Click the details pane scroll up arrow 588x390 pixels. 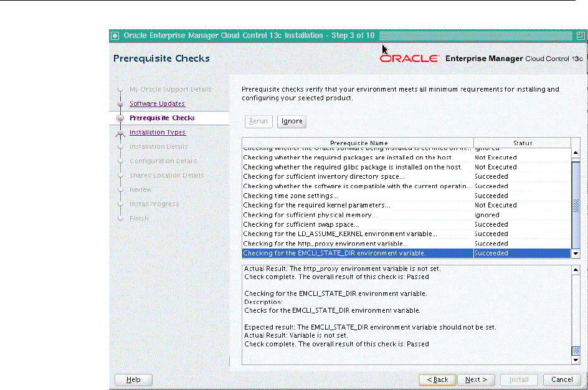point(576,270)
